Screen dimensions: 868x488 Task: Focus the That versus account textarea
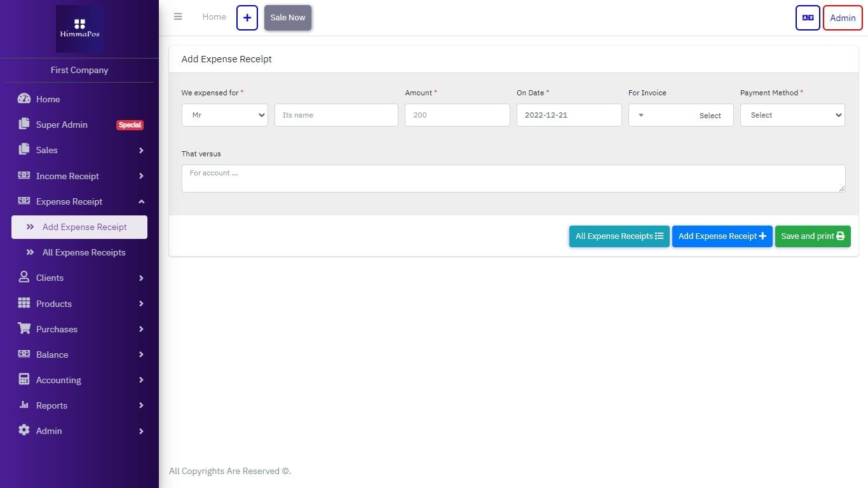pos(513,179)
